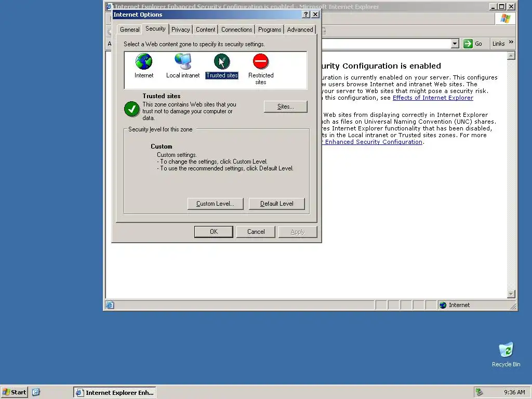Confirm with the OK button

click(x=214, y=232)
